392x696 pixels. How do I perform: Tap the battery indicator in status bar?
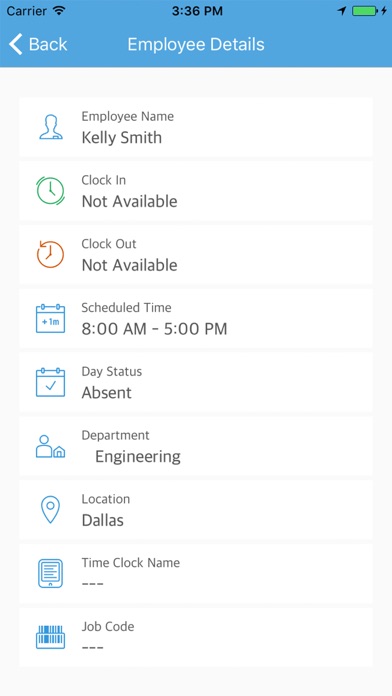(364, 11)
